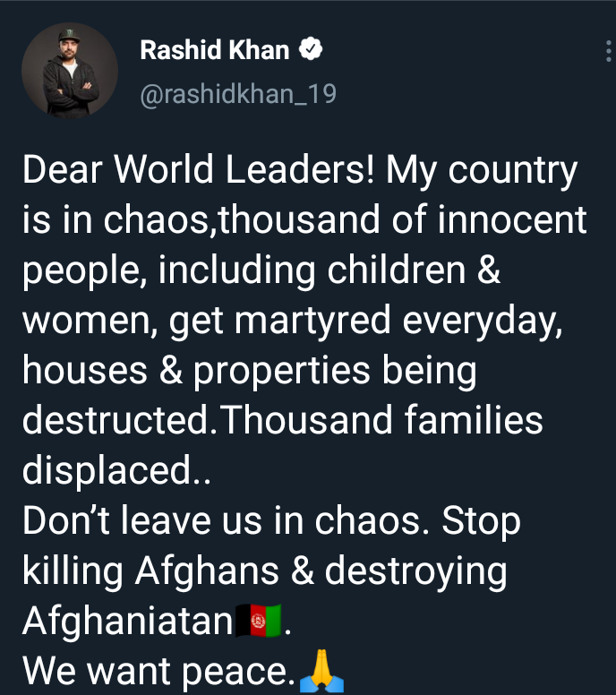Open the Rashid Khan display name

click(x=215, y=49)
